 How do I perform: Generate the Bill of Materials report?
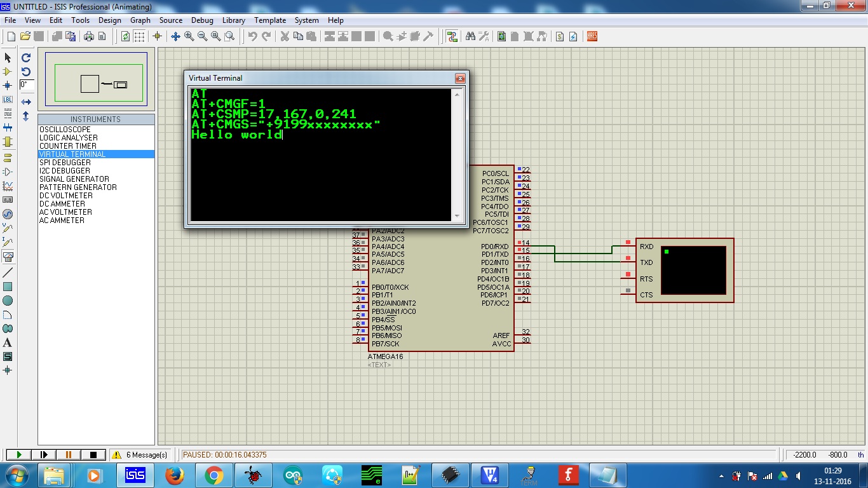[560, 36]
